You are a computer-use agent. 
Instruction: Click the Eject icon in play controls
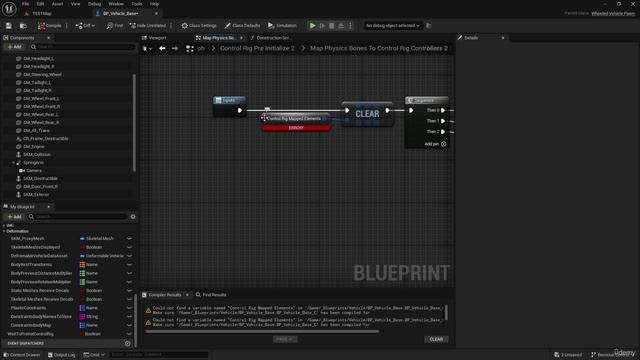pyautogui.click(x=341, y=26)
